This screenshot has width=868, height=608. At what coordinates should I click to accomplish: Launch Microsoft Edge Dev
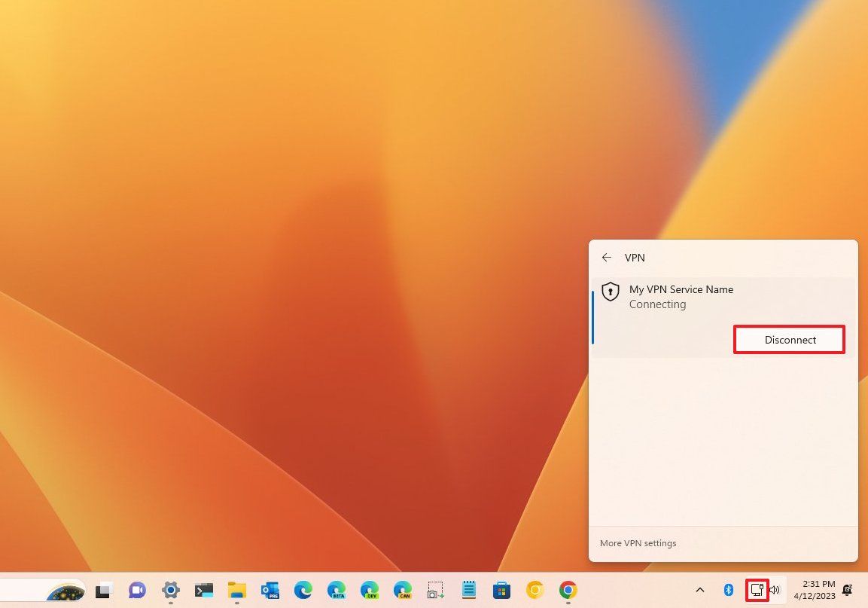coord(370,590)
